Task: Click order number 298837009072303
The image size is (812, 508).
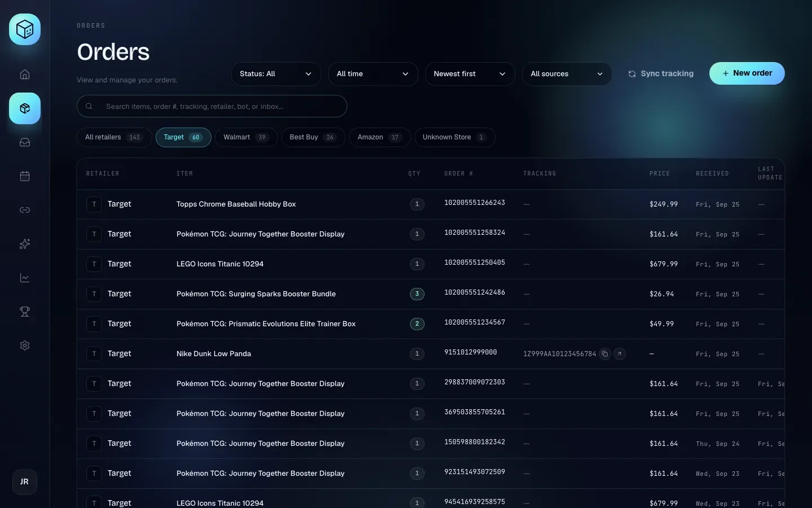Action: pyautogui.click(x=475, y=382)
